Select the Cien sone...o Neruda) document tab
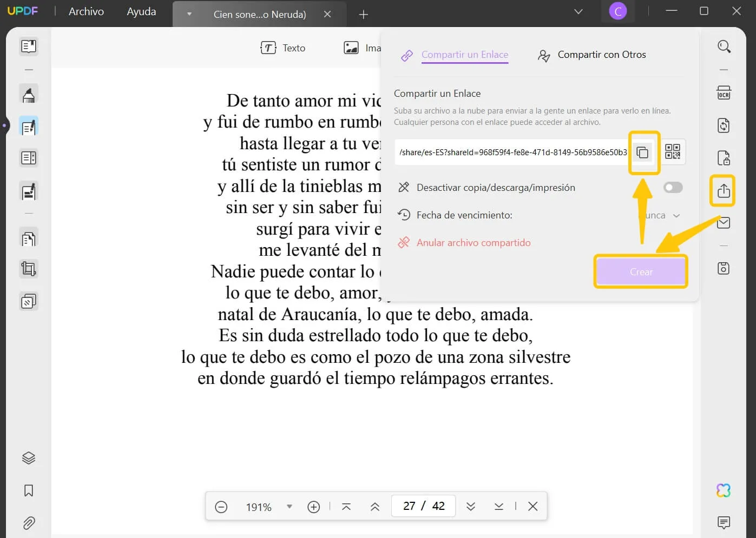This screenshot has height=538, width=756. [x=260, y=15]
